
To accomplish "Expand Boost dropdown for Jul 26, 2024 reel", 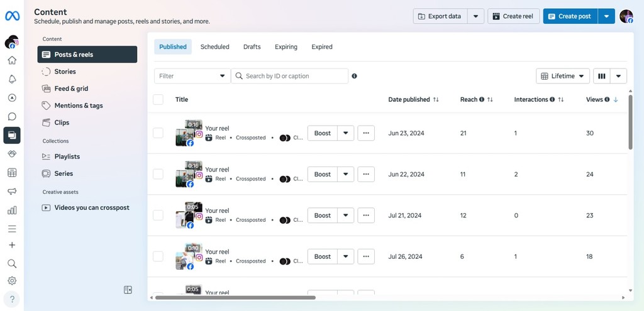I will (x=346, y=256).
